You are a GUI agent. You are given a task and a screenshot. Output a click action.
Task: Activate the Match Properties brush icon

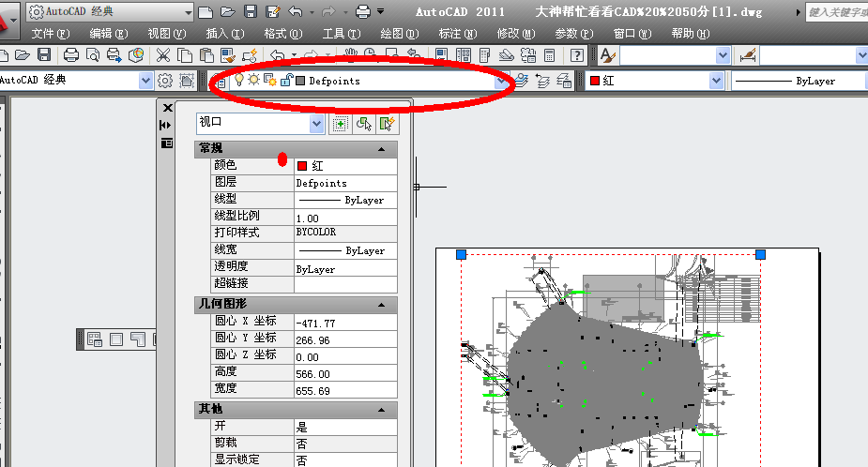pyautogui.click(x=227, y=54)
